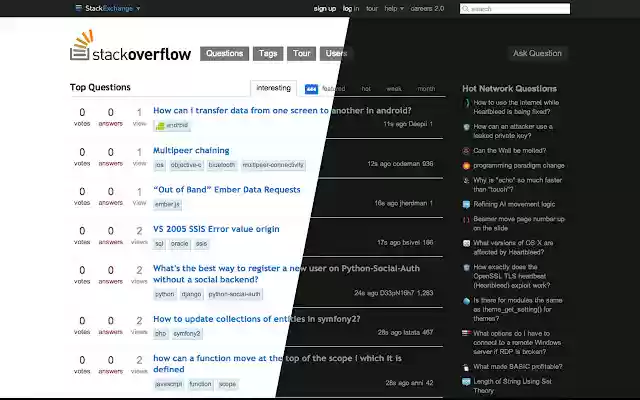Switch to the week tab
This screenshot has height=400, width=640.
[394, 89]
